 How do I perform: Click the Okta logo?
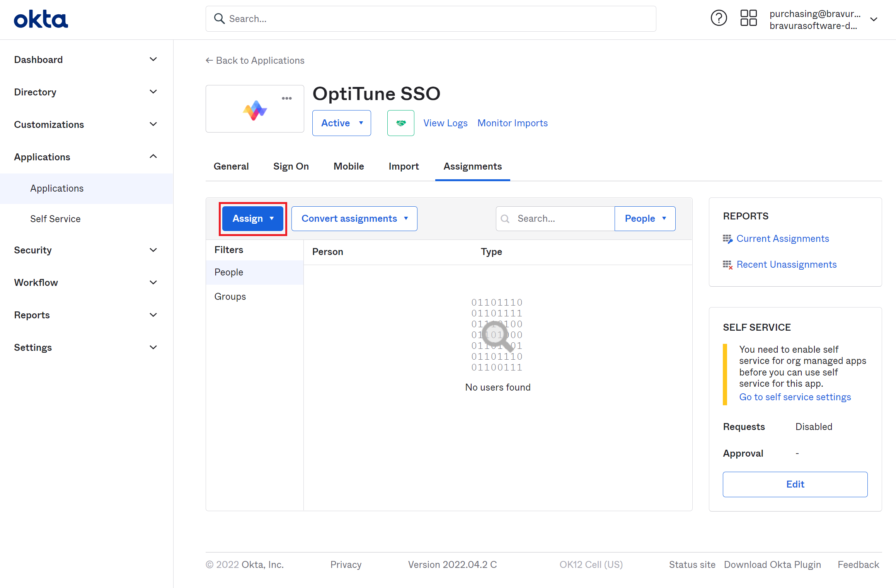[41, 19]
